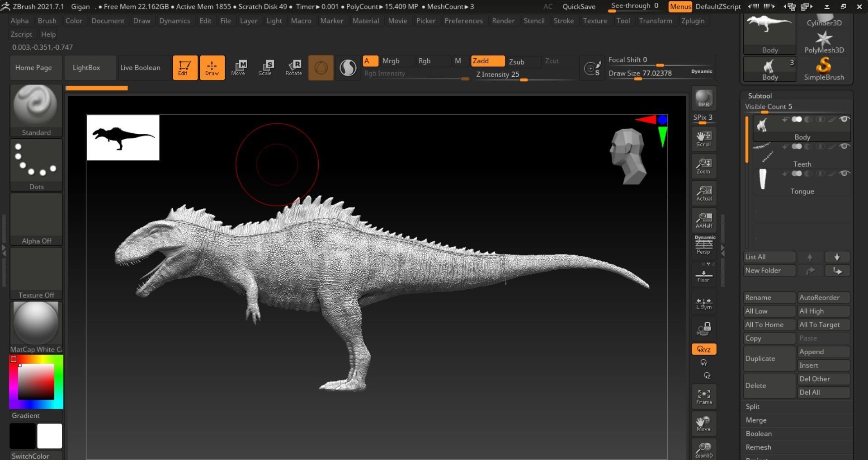Hide the Body subtool via eye icon
868x460 pixels.
click(x=844, y=119)
